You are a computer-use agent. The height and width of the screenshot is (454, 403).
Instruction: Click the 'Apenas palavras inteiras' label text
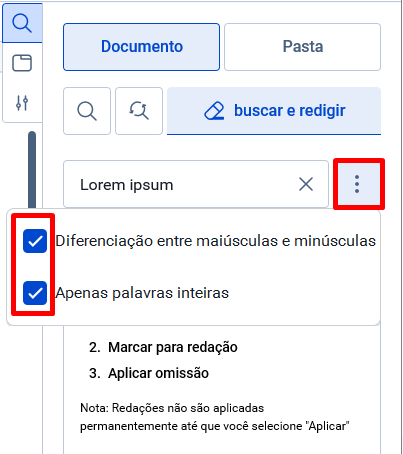[x=142, y=293]
